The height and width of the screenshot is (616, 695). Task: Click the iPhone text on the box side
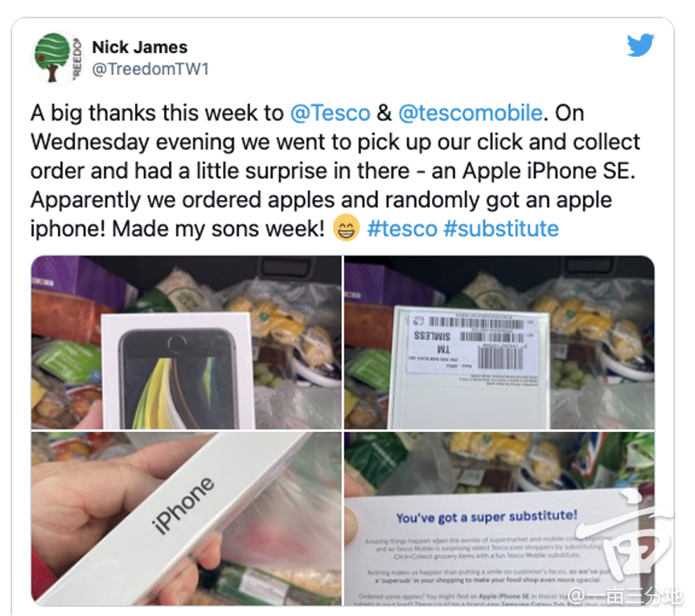point(183,506)
